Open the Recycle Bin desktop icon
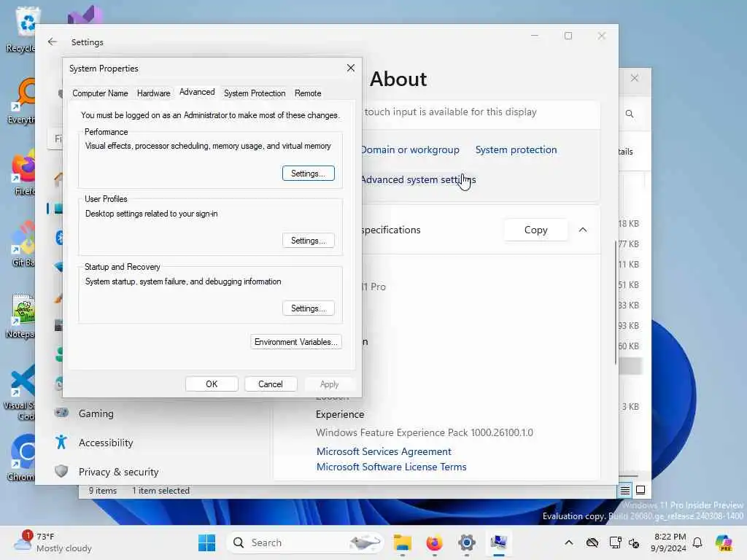 22,29
